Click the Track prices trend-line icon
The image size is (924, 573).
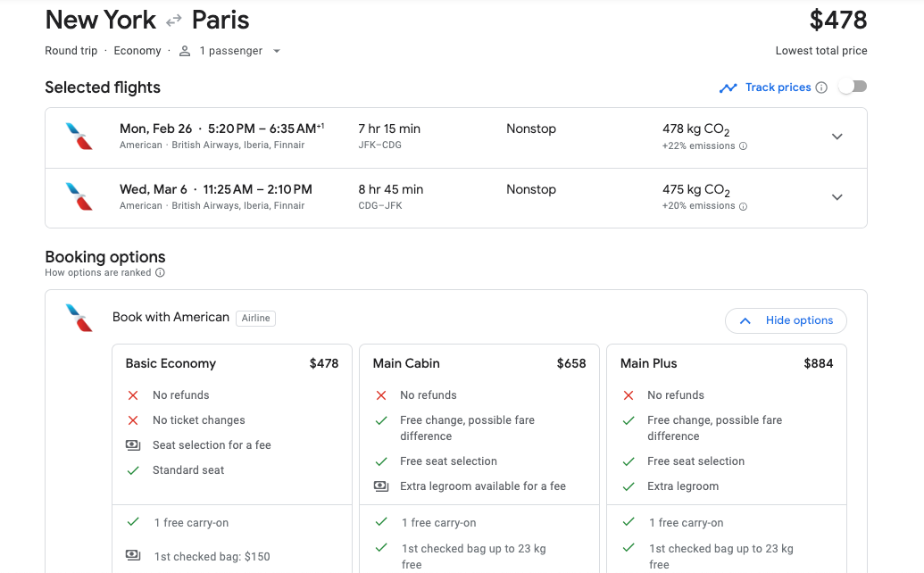(728, 87)
